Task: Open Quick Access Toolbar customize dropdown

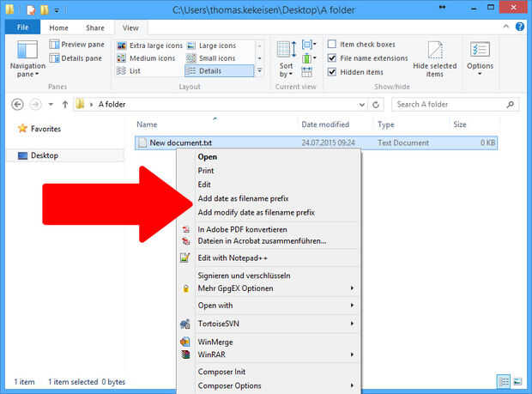Action: (x=57, y=10)
